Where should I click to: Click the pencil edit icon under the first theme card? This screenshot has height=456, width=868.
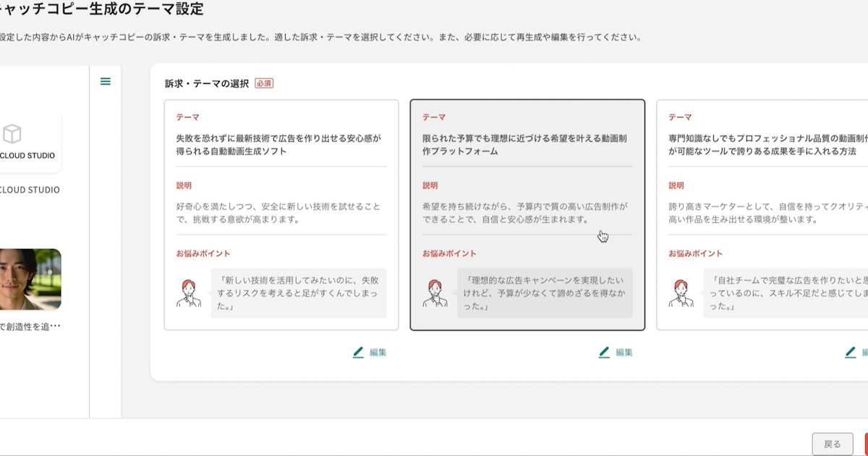point(359,352)
